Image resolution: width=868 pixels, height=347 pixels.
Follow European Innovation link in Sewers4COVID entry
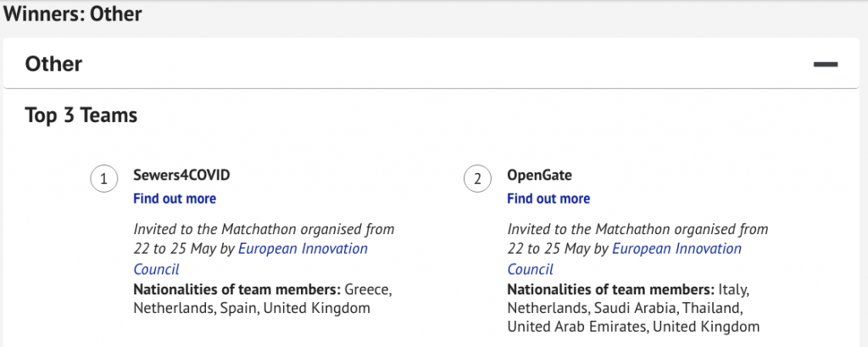pyautogui.click(x=303, y=249)
